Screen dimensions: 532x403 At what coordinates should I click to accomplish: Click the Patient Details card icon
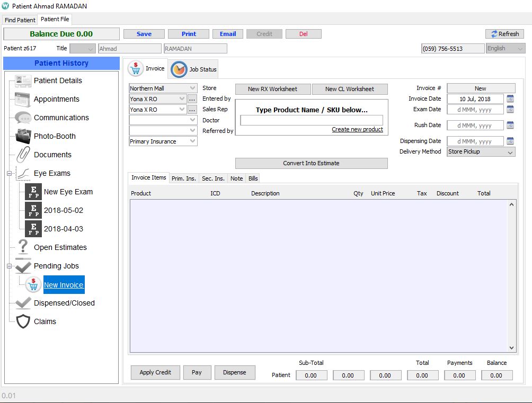coord(23,80)
